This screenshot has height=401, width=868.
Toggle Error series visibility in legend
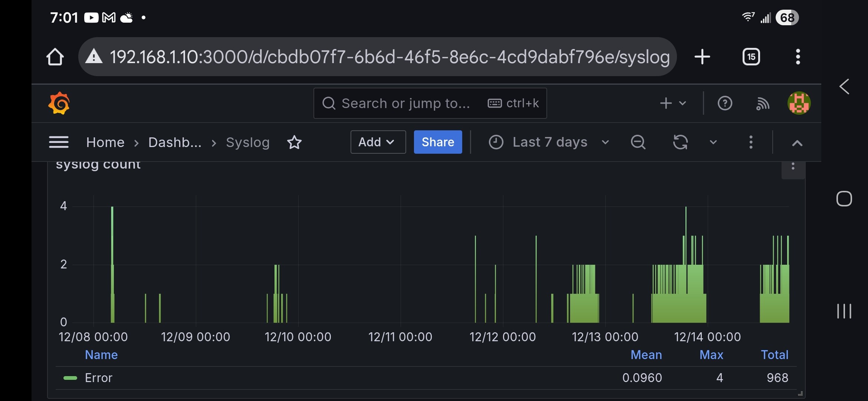98,378
